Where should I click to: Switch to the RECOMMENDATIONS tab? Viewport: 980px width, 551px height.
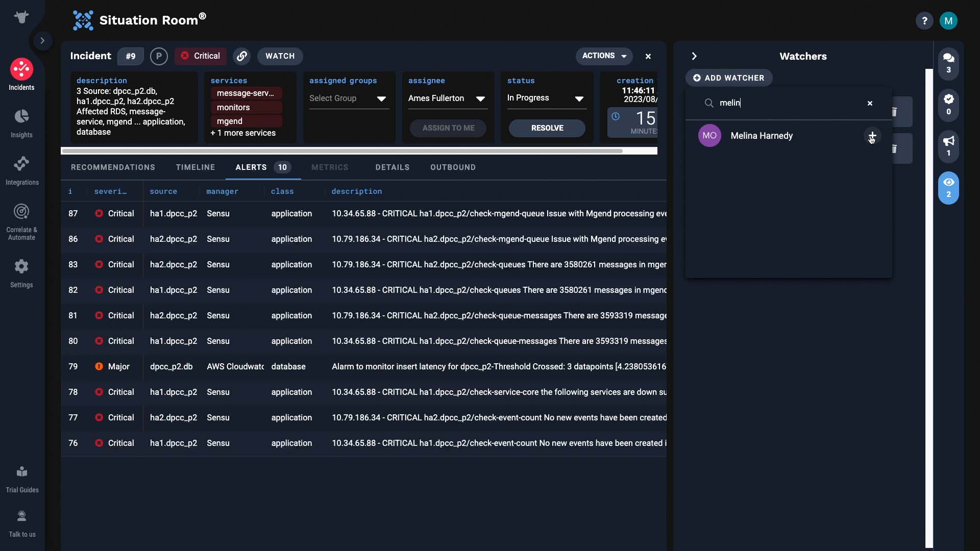[113, 167]
